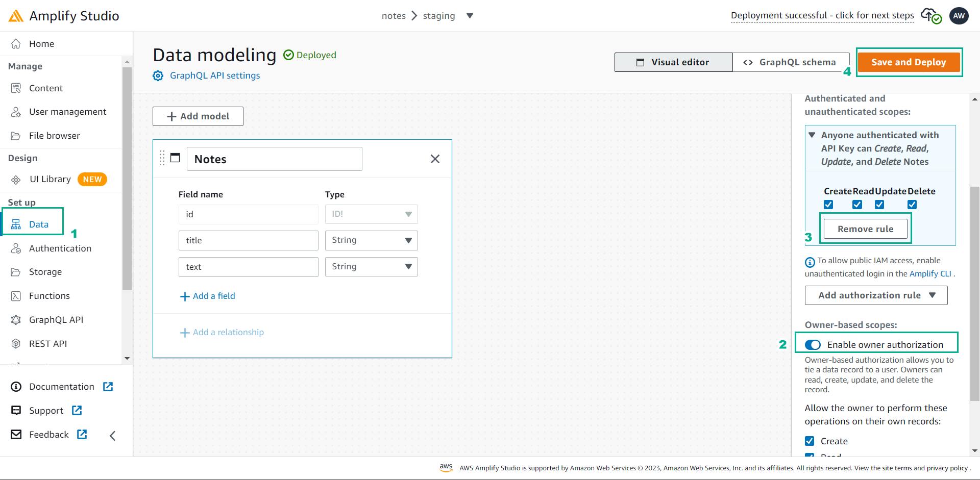Click the Notes model drag handle
Screen dimensions: 980x480
tap(162, 158)
